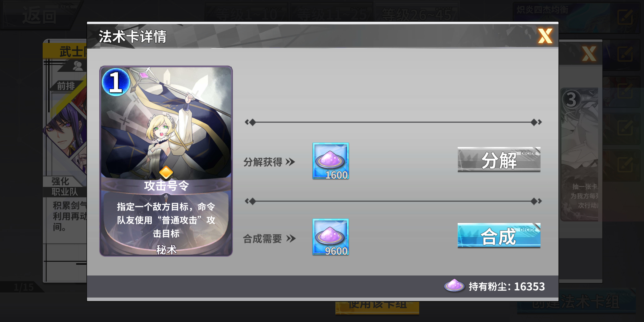Click the 使用该卡组 button

click(377, 307)
